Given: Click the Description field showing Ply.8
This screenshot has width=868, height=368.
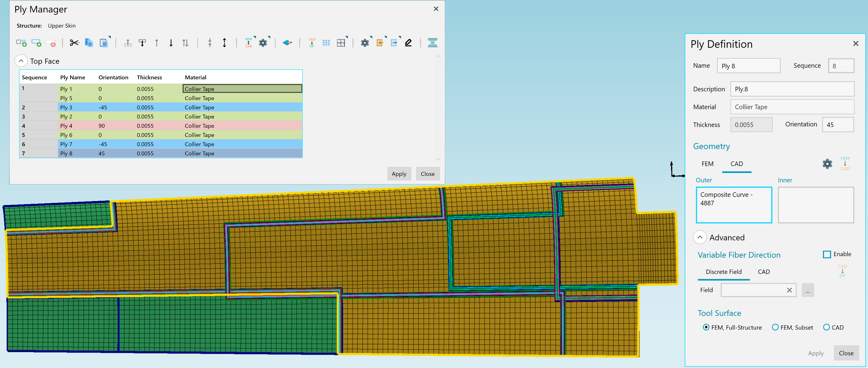Looking at the screenshot, I should [792, 89].
